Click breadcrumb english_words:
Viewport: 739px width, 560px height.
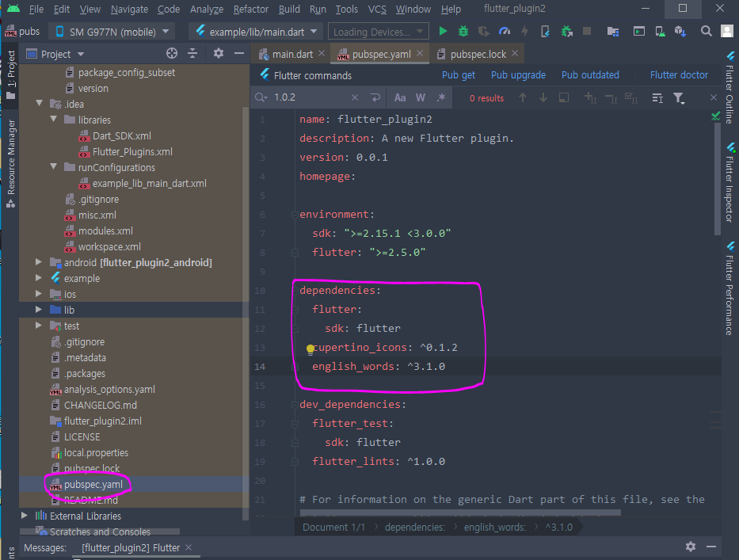point(494,527)
